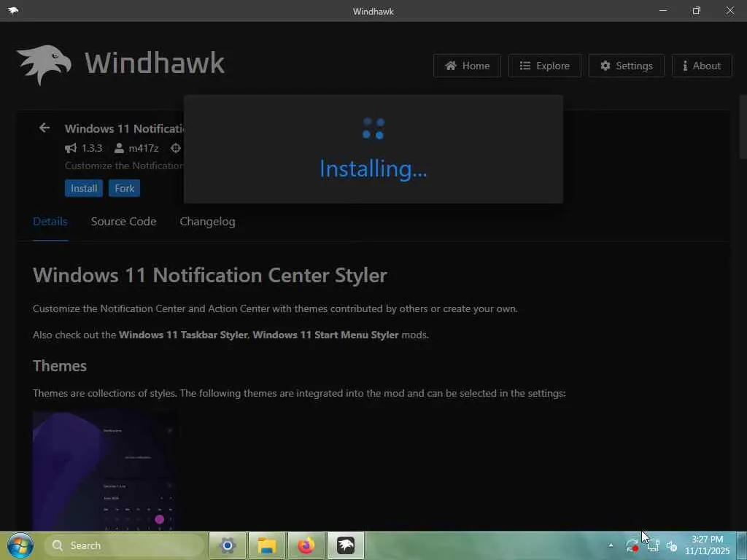Click the author name m417z
Viewport: 747px width, 560px height.
coord(144,148)
